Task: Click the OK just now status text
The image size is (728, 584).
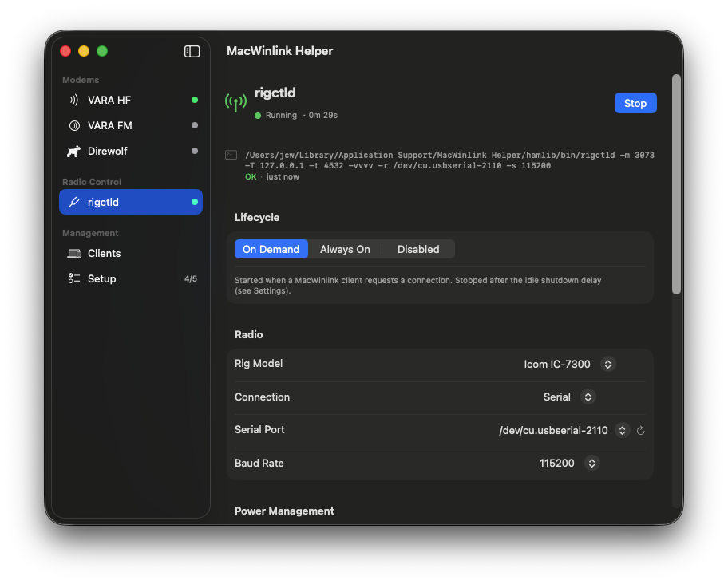Action: [x=272, y=177]
